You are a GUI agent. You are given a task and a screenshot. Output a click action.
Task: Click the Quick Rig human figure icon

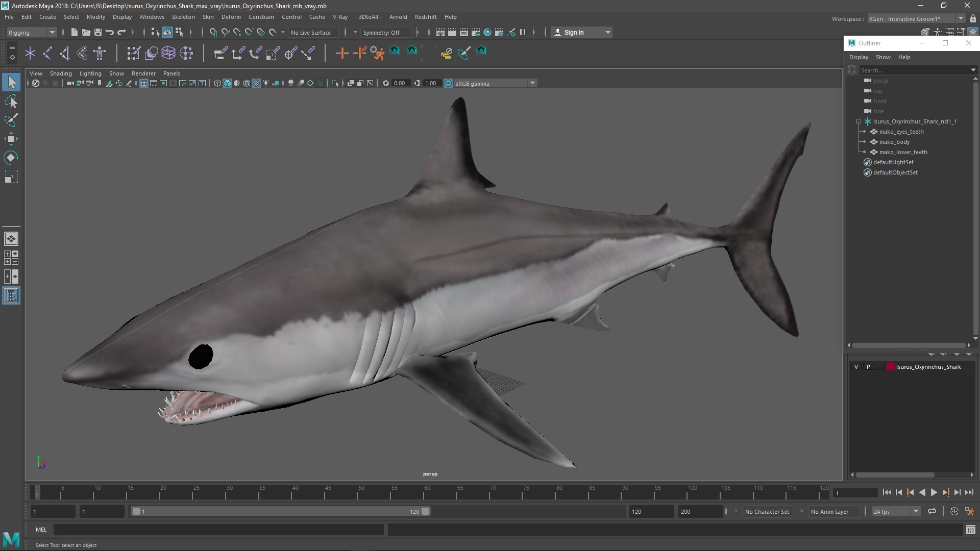tap(100, 53)
